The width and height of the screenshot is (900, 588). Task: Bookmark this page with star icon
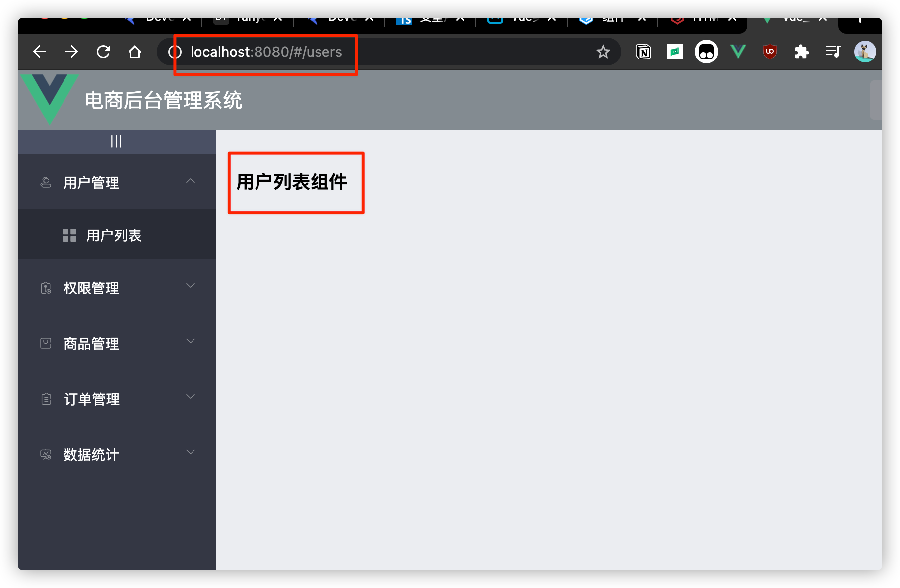tap(603, 52)
